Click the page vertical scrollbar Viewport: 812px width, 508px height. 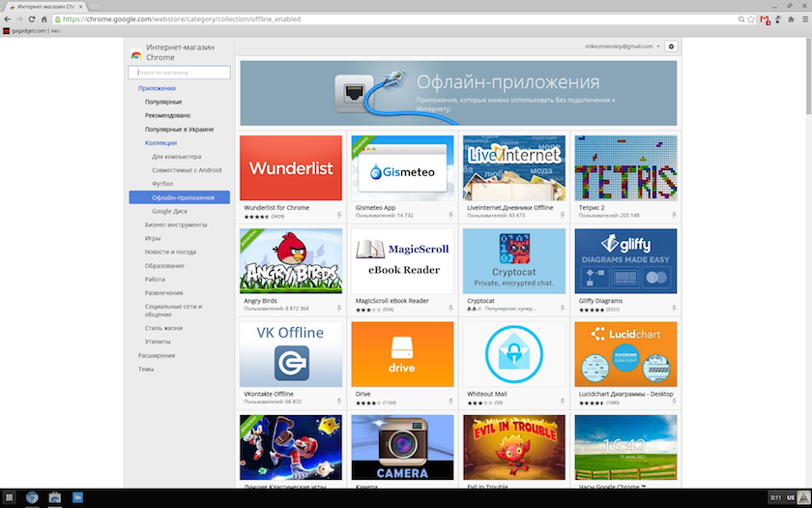[x=808, y=77]
